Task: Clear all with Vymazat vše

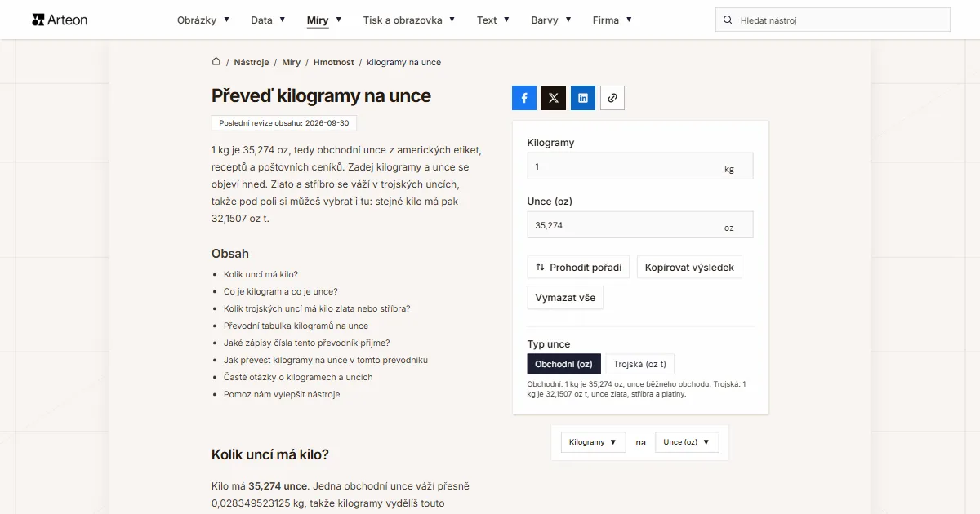Action: [x=565, y=298]
